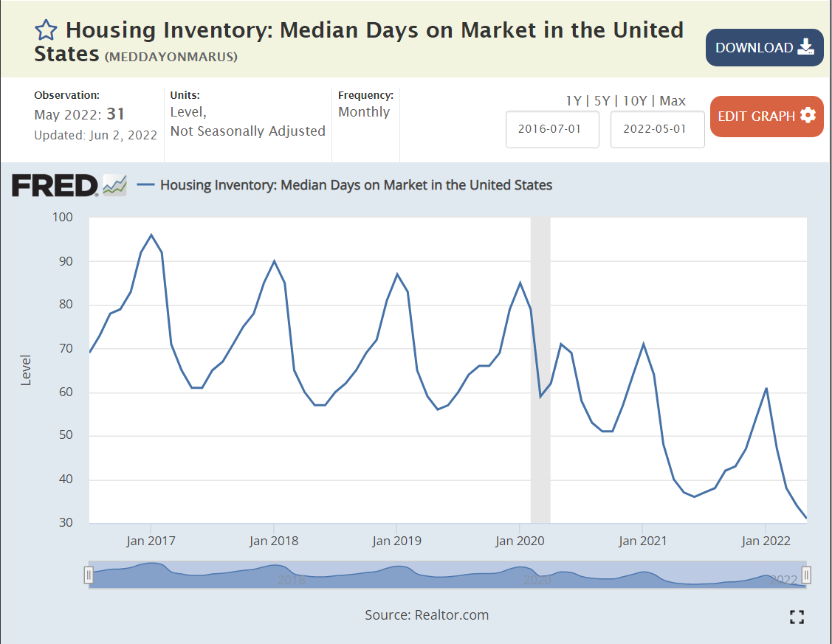Select the 1Y time range

(573, 101)
